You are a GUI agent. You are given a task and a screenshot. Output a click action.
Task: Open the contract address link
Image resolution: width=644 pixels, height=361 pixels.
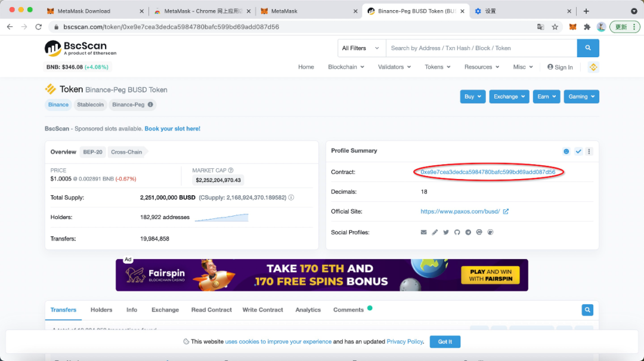tap(488, 172)
